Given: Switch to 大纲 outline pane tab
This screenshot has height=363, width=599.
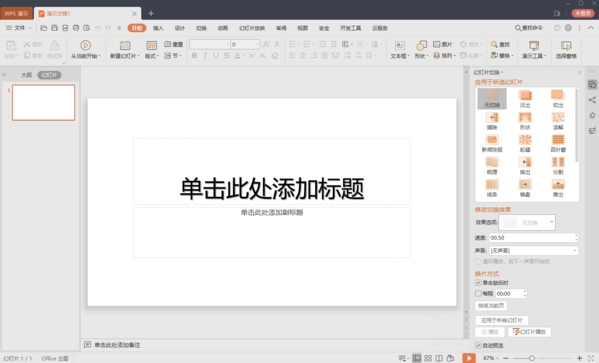Looking at the screenshot, I should tap(26, 75).
